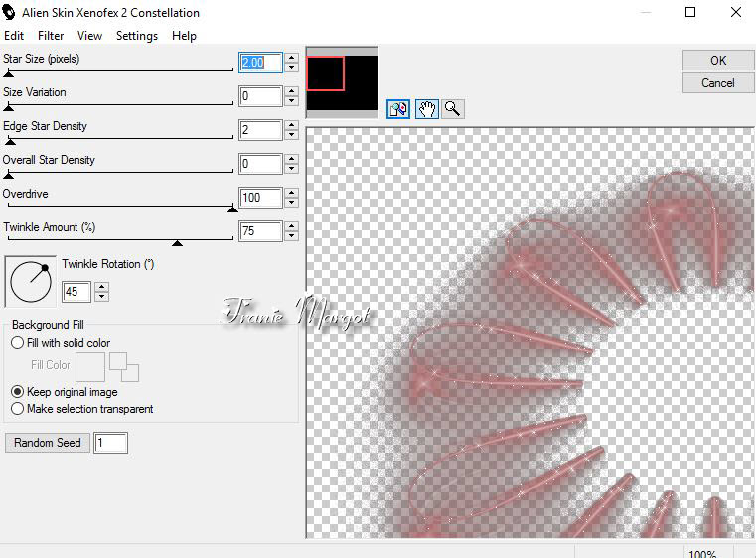This screenshot has height=558, width=756.
Task: Click the foreground/background color squares icon
Action: [124, 367]
